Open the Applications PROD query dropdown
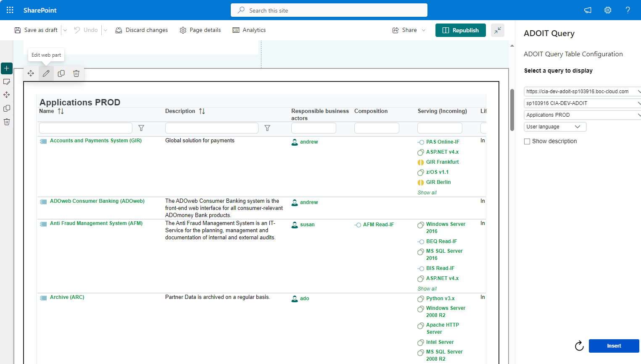 click(x=582, y=115)
